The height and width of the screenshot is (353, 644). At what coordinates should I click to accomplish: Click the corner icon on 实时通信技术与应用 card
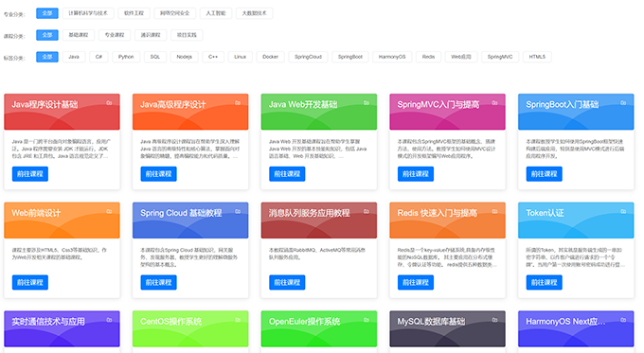(x=109, y=320)
